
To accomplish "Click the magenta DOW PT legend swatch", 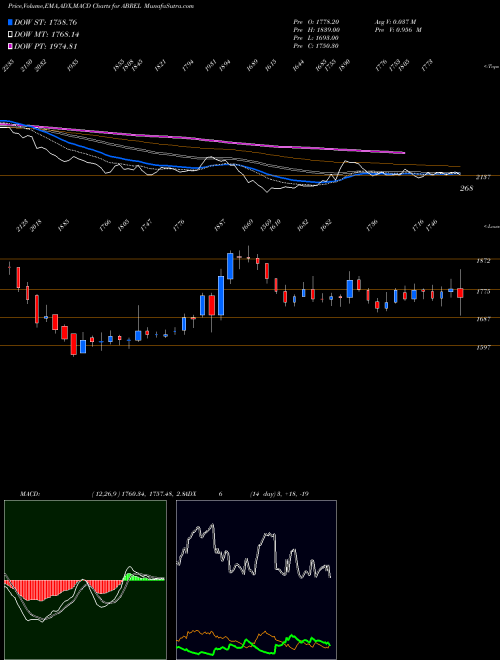I will tap(10, 46).
